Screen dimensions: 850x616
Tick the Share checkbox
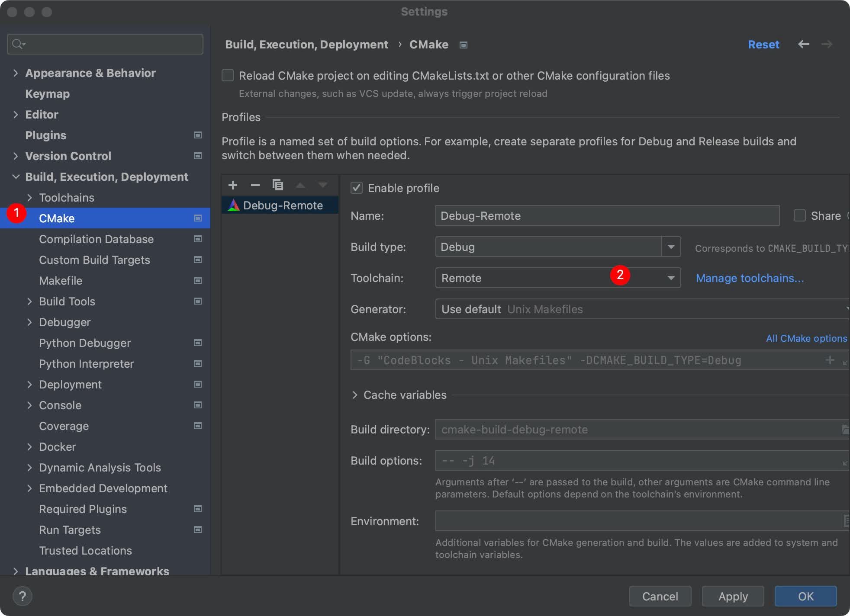pyautogui.click(x=799, y=216)
